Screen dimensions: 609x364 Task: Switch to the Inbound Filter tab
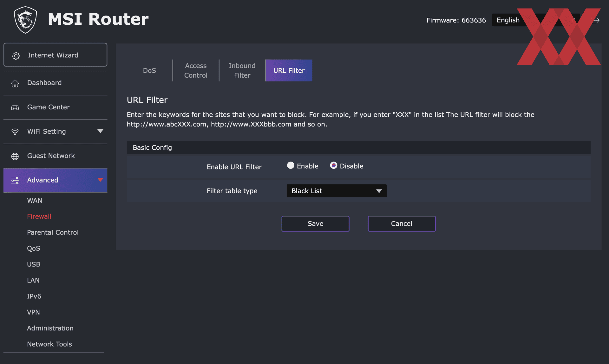pyautogui.click(x=242, y=70)
